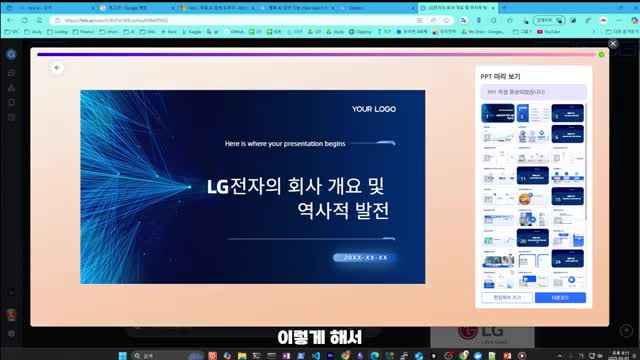The height and width of the screenshot is (360, 640).
Task: Open the Kaggle bookmark
Action: pos(191,31)
